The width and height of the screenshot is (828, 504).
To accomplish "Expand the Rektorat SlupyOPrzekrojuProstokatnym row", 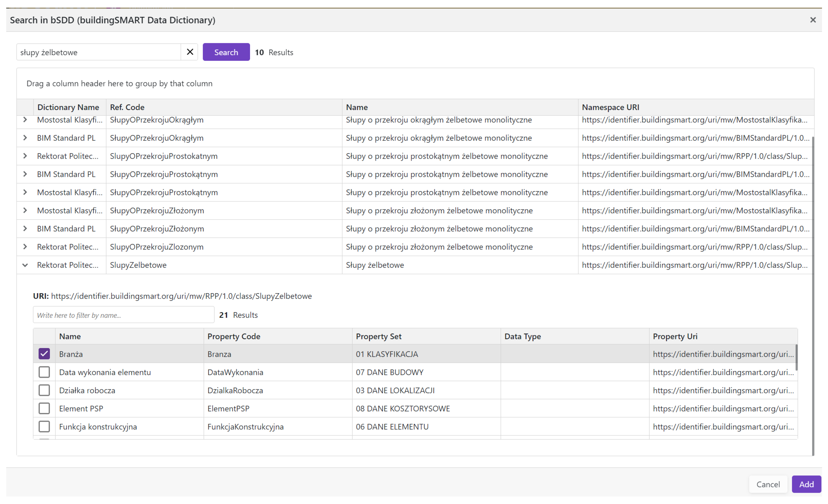I will pos(25,156).
